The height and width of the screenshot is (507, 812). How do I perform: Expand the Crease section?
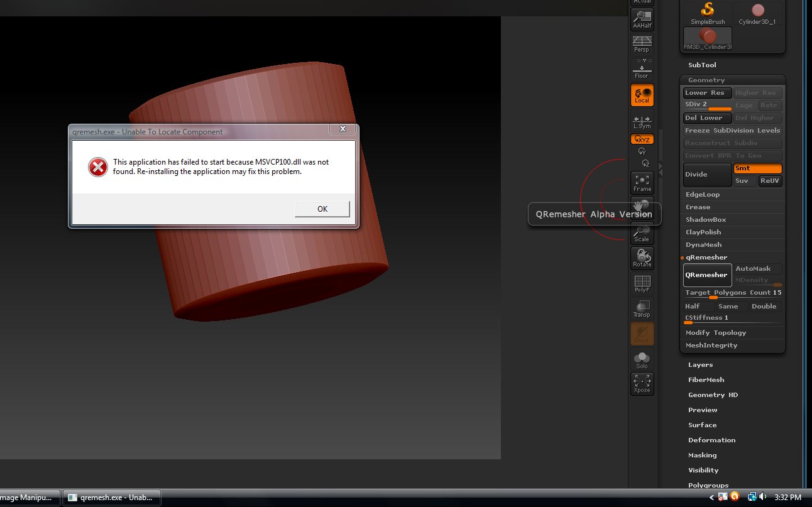698,207
